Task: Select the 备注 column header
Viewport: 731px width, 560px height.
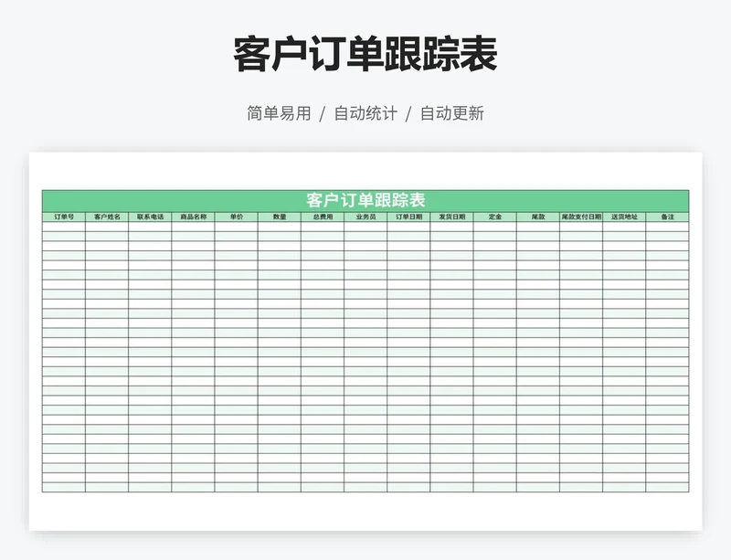Action: pyautogui.click(x=668, y=217)
